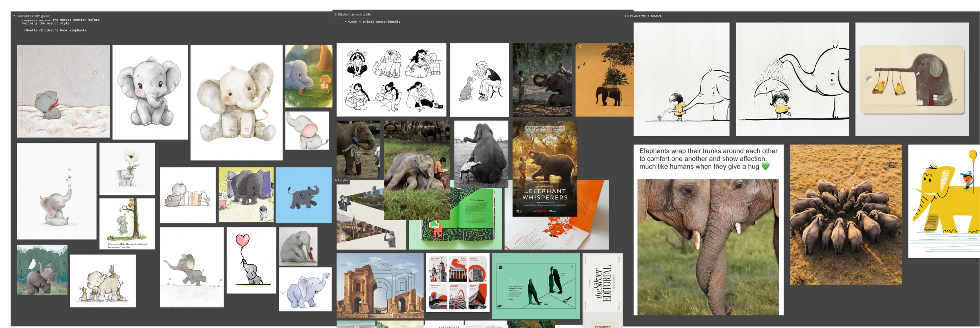
Task: Select the elephant swinging chicks from trunk
Action: coord(911,79)
